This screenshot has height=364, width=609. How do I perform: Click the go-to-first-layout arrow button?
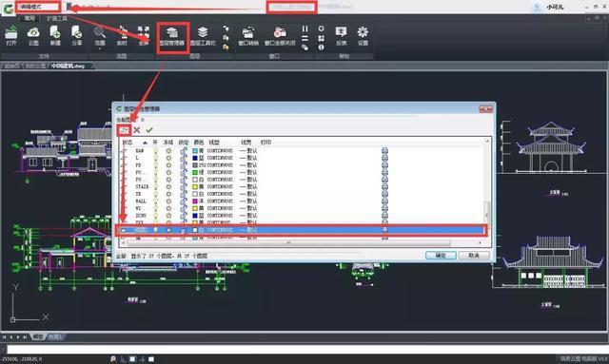[x=4, y=337]
